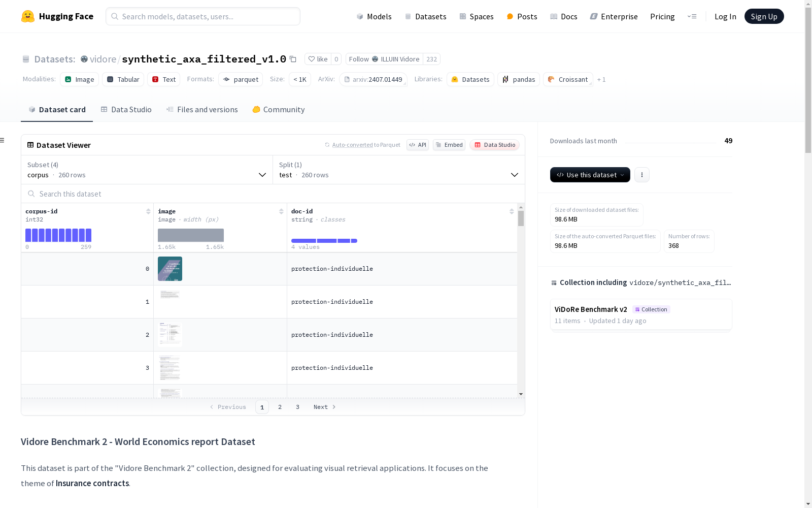The height and width of the screenshot is (508, 812).
Task: Select the parquet format tag
Action: click(241, 79)
